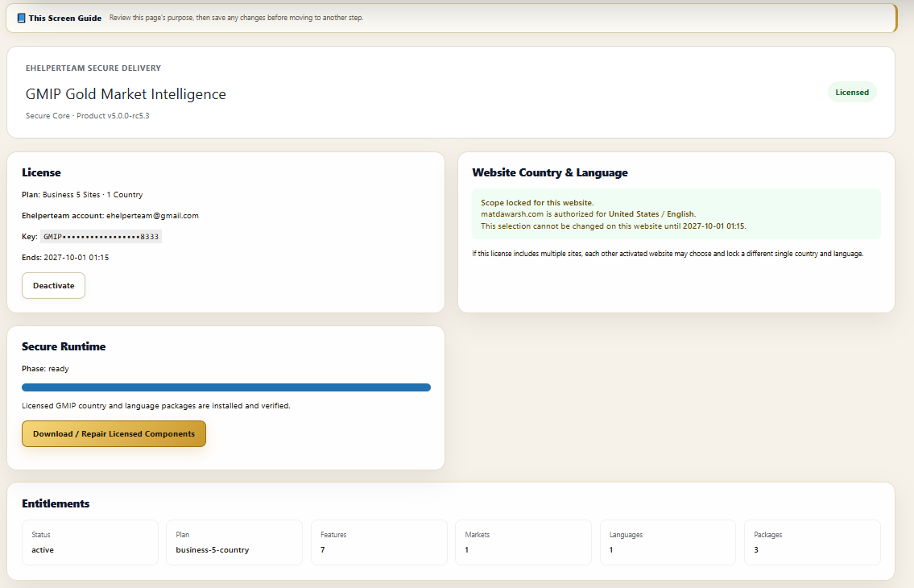Click the Secure Runtime progress bar

tap(226, 387)
